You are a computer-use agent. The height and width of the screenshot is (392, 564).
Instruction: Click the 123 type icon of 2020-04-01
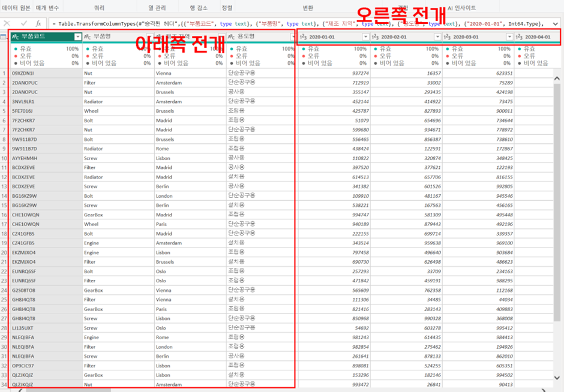click(x=520, y=37)
